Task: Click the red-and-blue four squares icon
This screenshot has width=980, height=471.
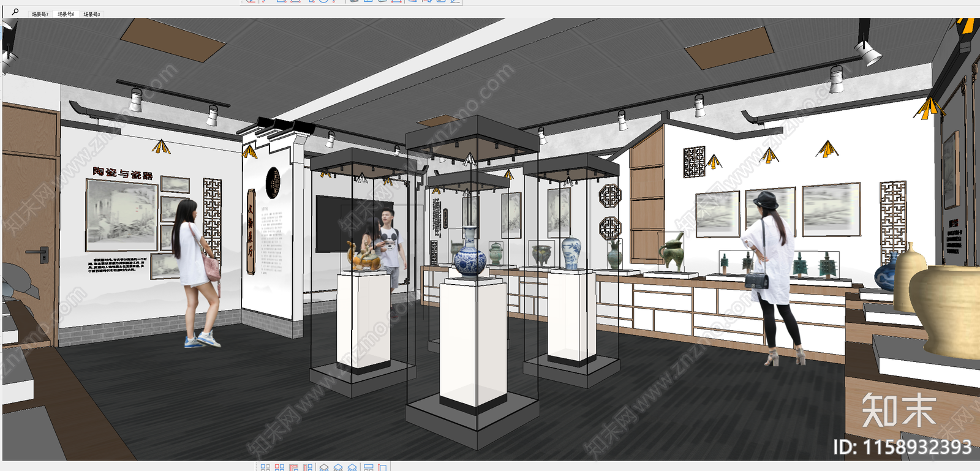Action: [x=279, y=467]
